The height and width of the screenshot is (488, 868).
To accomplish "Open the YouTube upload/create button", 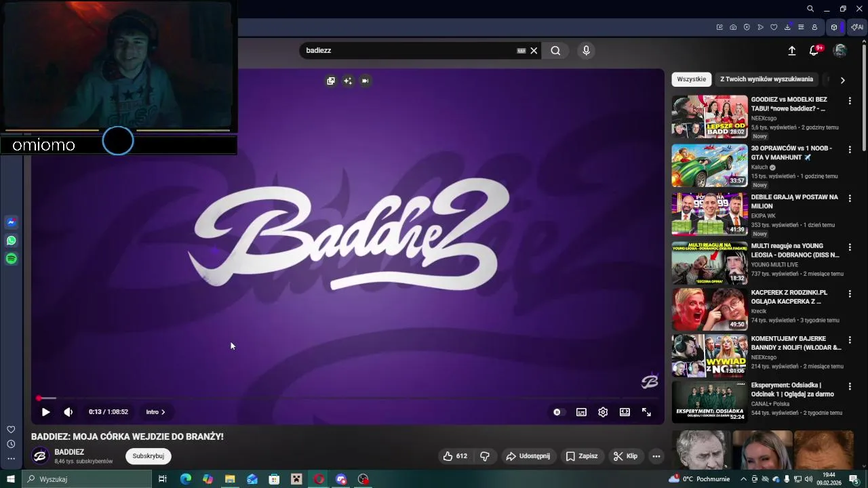I will point(791,50).
